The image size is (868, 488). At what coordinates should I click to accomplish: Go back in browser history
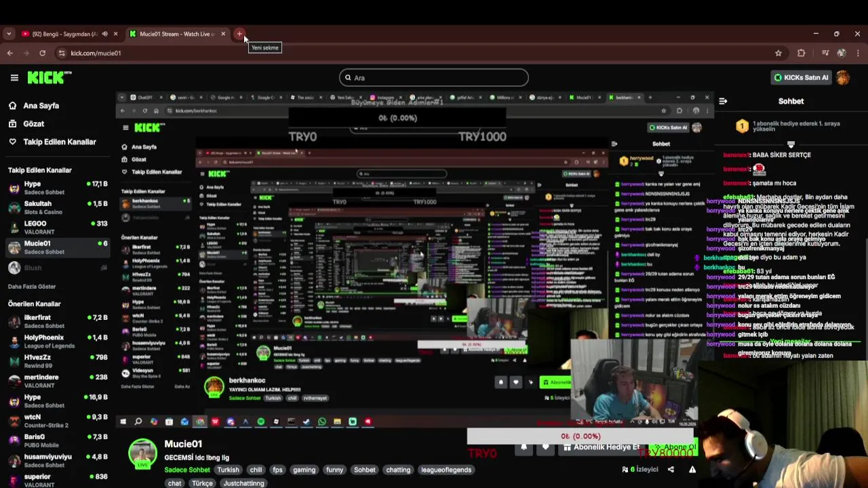[x=9, y=53]
